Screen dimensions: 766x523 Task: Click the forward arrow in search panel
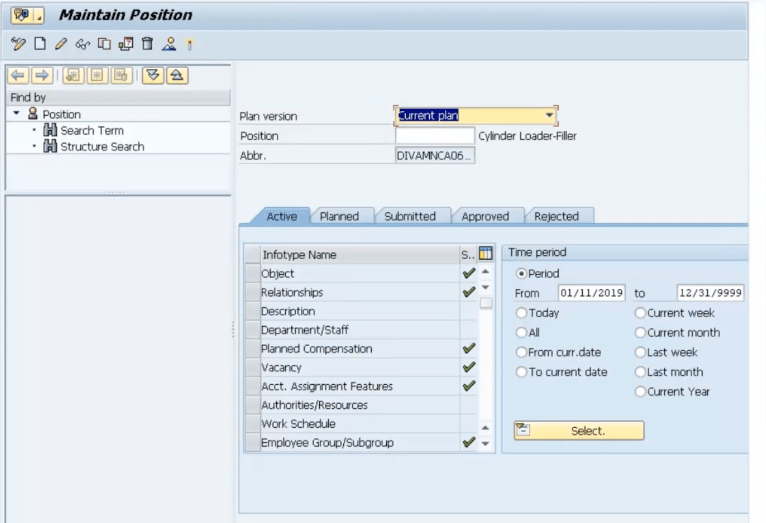tap(42, 75)
